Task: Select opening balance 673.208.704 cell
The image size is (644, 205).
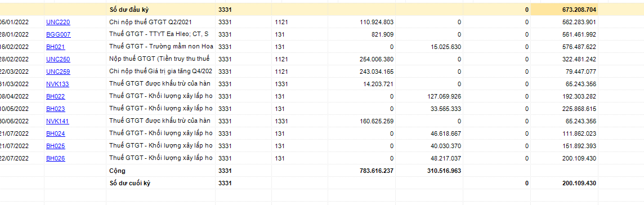Action: (x=564, y=10)
